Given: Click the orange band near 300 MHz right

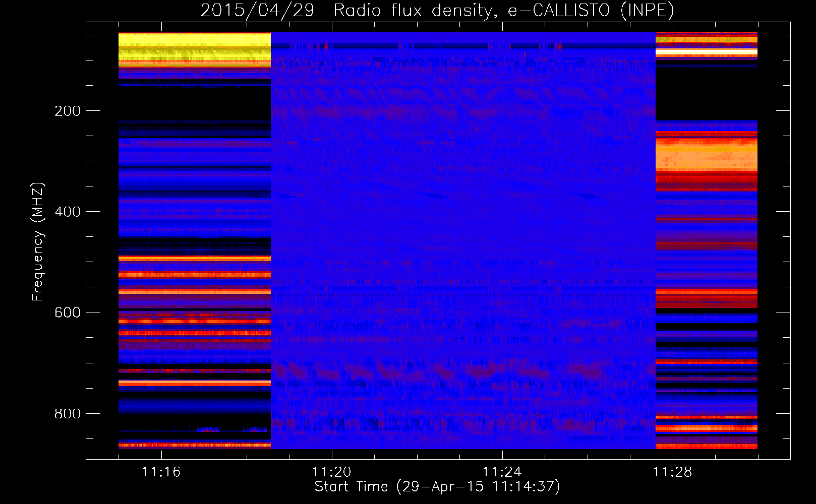Looking at the screenshot, I should pos(706,154).
